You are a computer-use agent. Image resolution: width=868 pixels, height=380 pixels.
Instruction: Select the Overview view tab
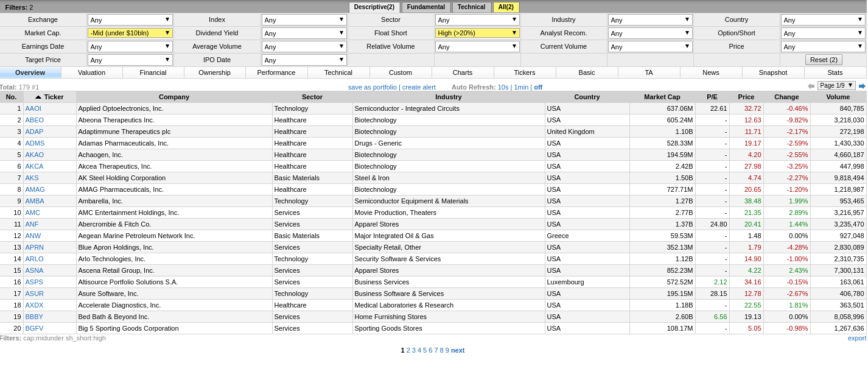coord(30,72)
